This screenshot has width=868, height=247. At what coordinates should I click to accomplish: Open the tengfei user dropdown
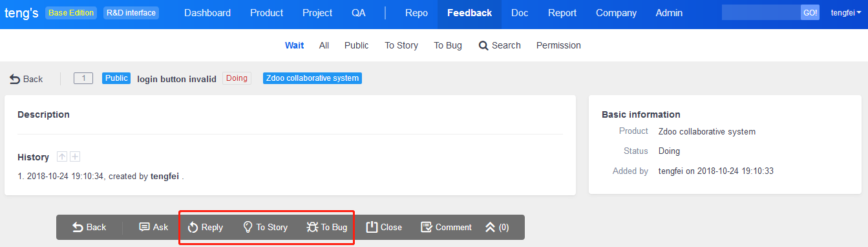tap(845, 13)
